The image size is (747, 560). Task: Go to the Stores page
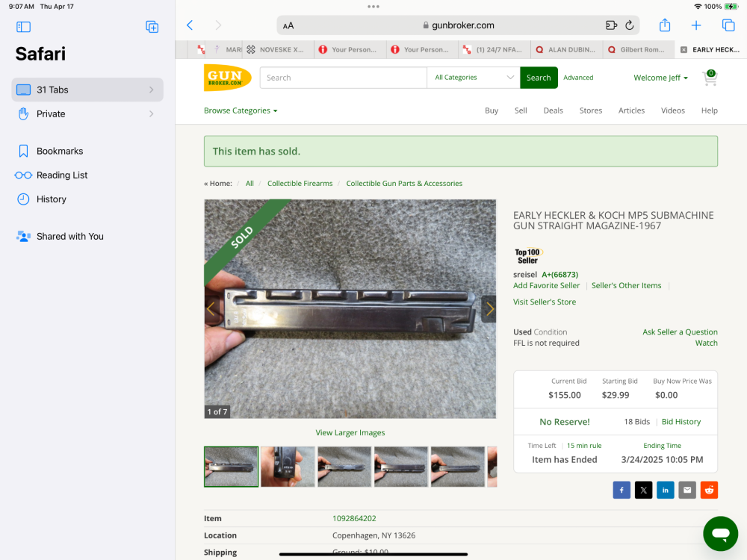[x=590, y=111]
